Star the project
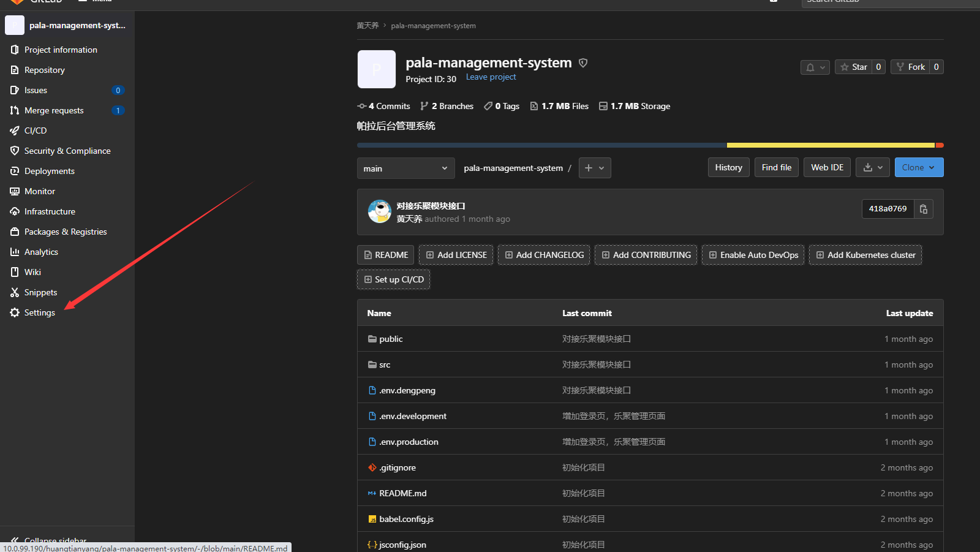Viewport: 980px width, 552px height. point(854,67)
